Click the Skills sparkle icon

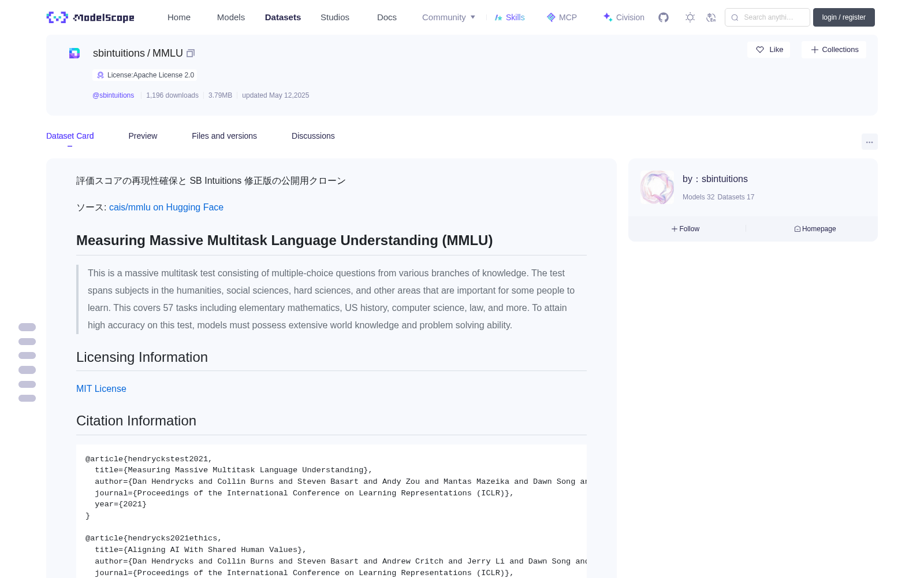coord(499,17)
